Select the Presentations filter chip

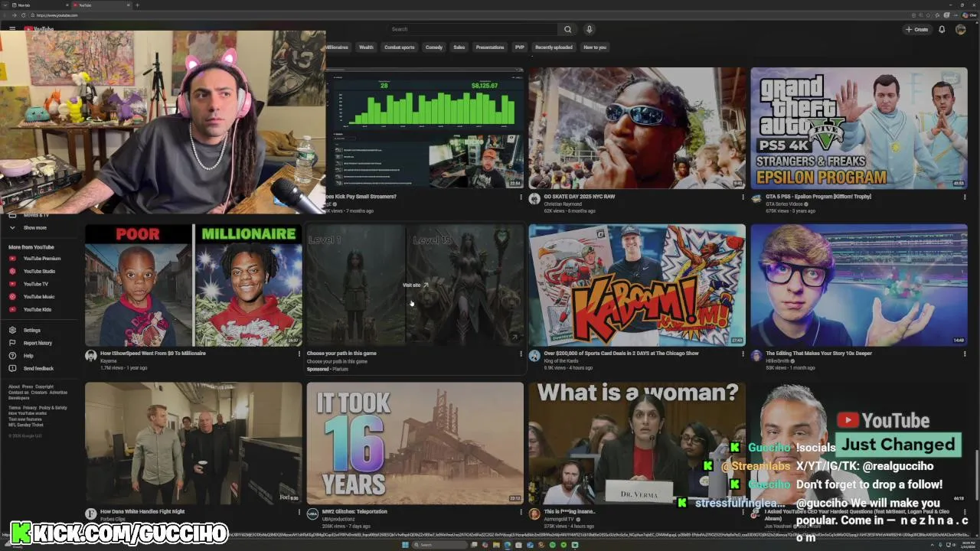(x=490, y=47)
